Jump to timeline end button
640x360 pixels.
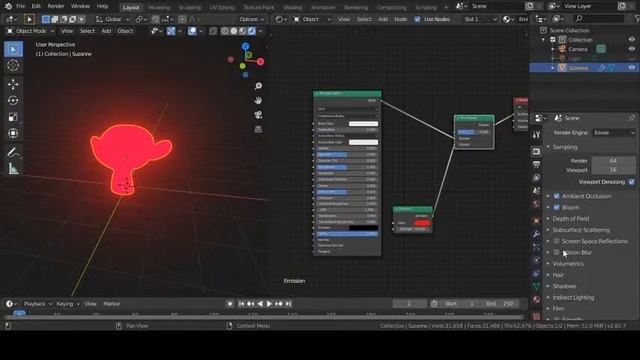[x=288, y=304]
